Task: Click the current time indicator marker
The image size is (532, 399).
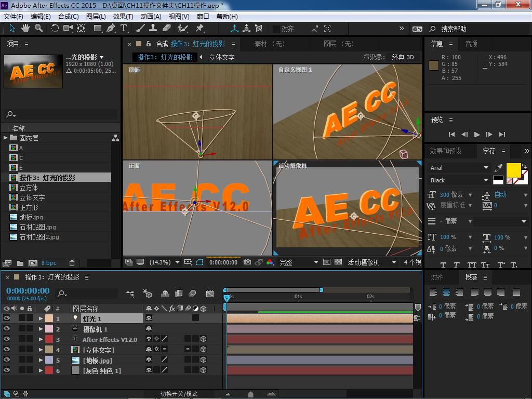Action: pyautogui.click(x=227, y=298)
